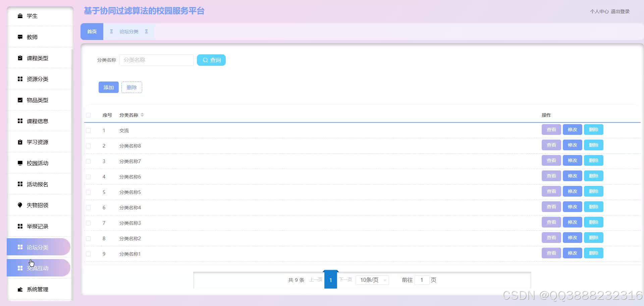
Task: Click page number 1 in pagination
Action: [331, 280]
